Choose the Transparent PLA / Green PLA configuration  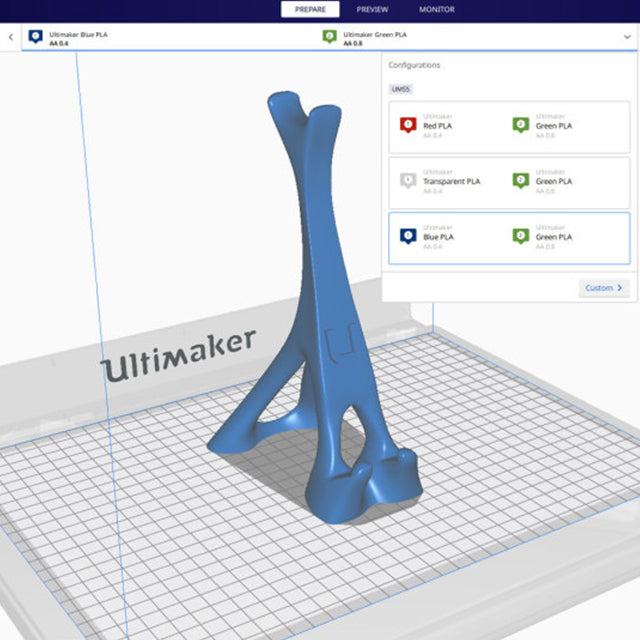point(509,182)
